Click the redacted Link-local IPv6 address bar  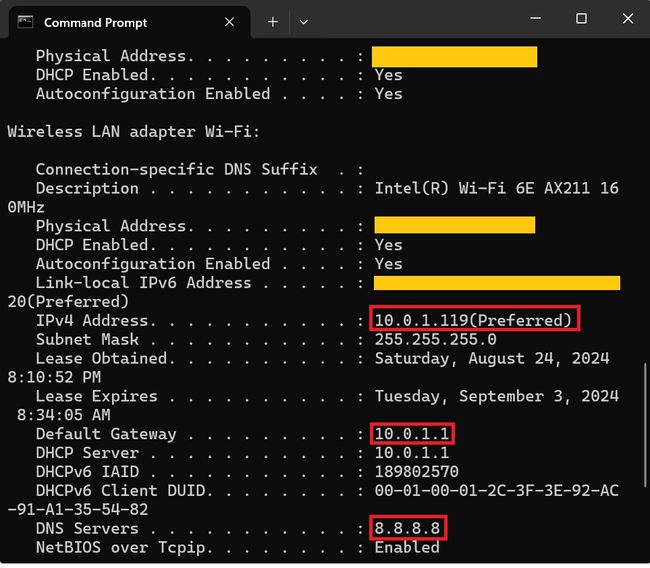click(x=497, y=283)
